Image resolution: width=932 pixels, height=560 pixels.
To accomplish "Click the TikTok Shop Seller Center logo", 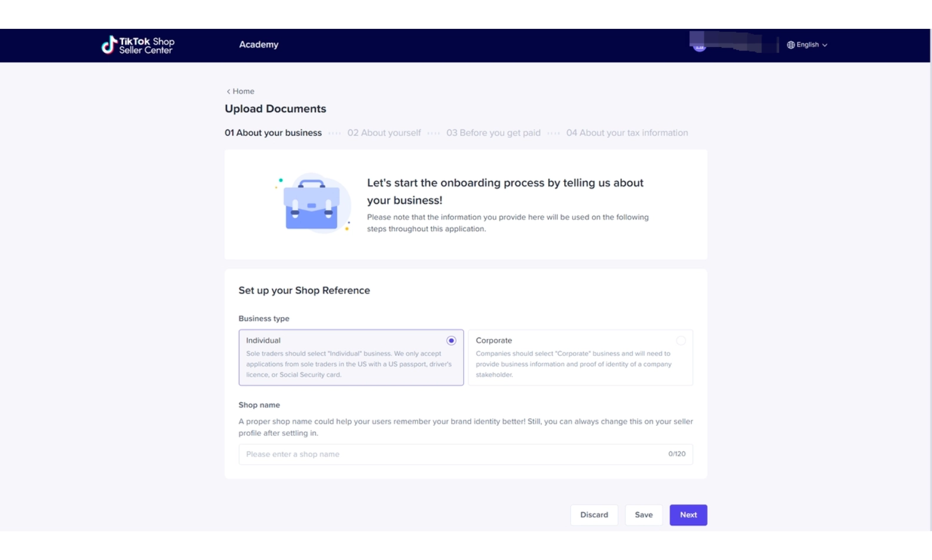I will [138, 45].
